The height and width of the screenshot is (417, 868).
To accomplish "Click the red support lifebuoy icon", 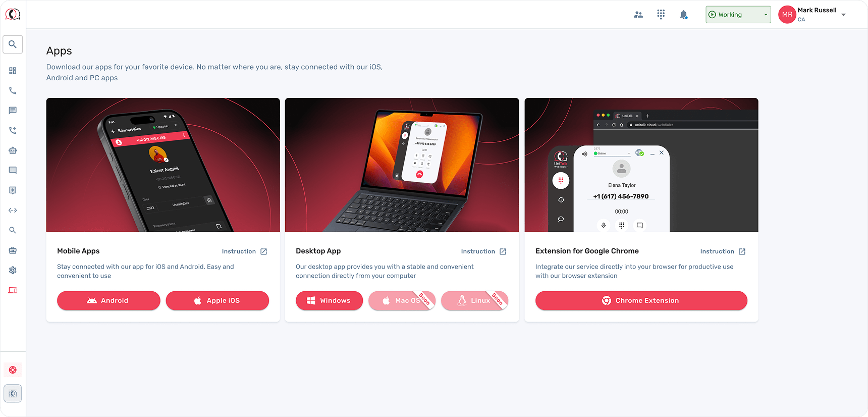I will (13, 370).
